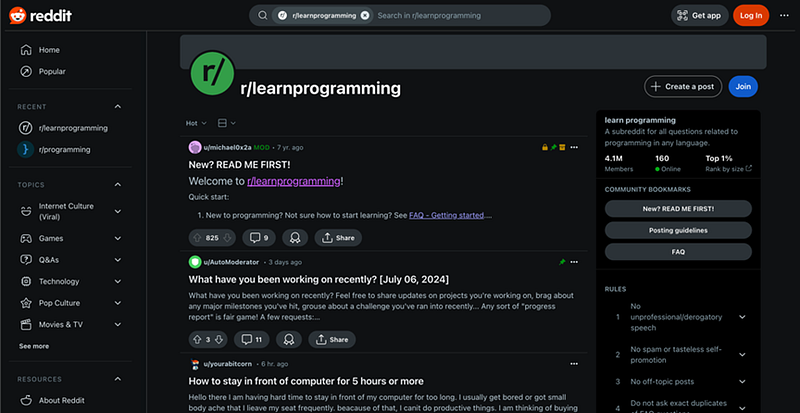Image resolution: width=800 pixels, height=413 pixels.
Task: Click Create a post button
Action: [x=683, y=86]
